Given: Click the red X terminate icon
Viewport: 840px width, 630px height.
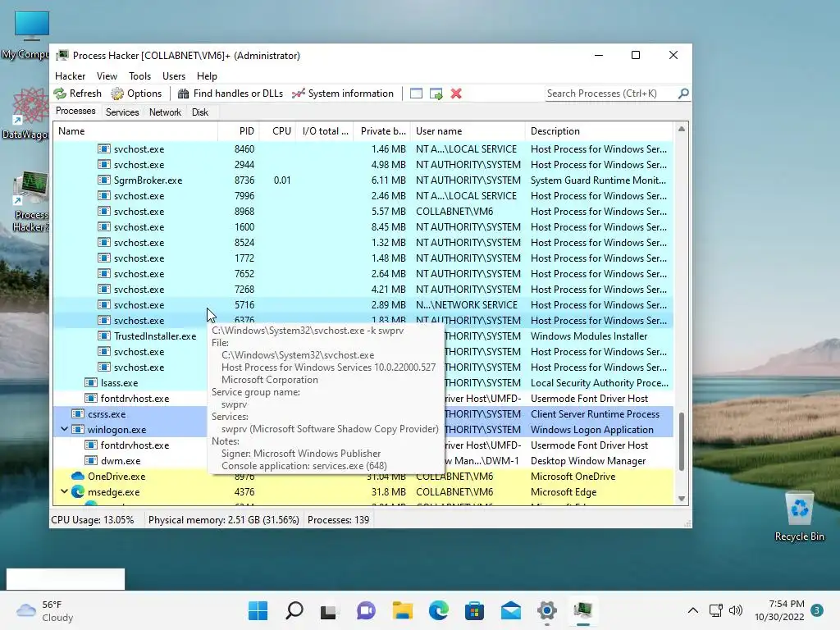Looking at the screenshot, I should pos(456,94).
